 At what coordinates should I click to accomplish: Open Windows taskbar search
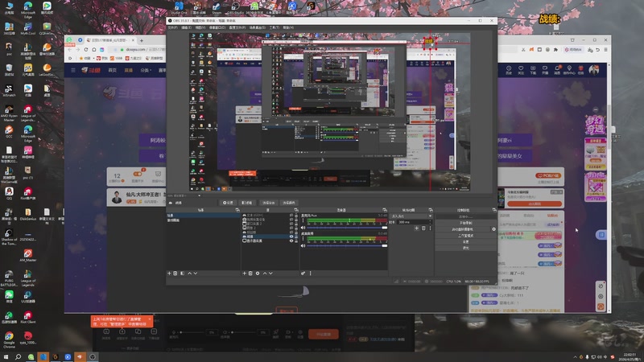[x=18, y=356]
